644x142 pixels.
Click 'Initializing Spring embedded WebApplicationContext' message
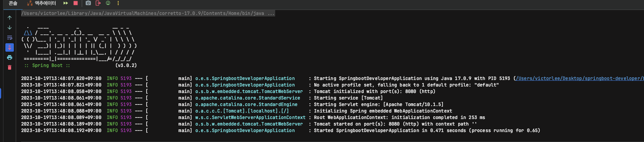pyautogui.click(x=383, y=111)
